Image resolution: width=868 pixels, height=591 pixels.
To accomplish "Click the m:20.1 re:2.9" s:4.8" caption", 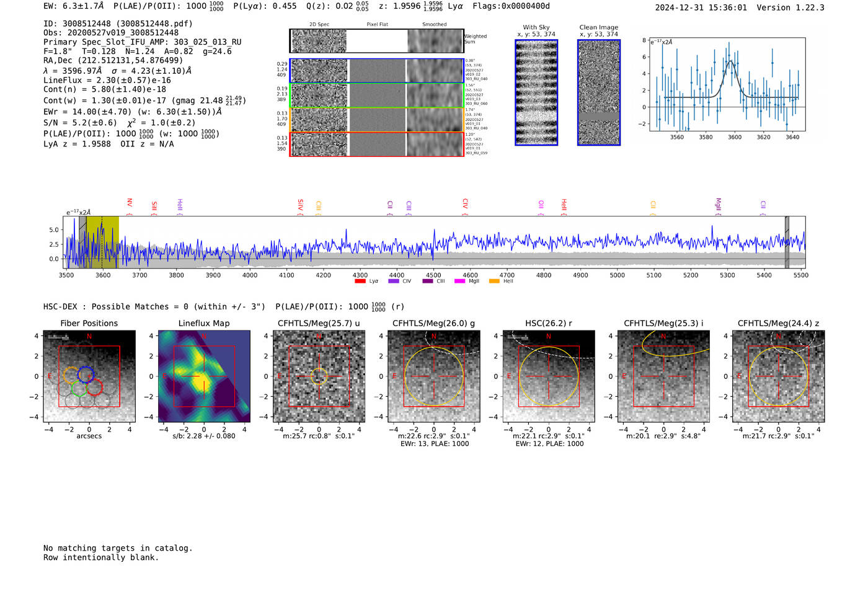I will tap(663, 436).
